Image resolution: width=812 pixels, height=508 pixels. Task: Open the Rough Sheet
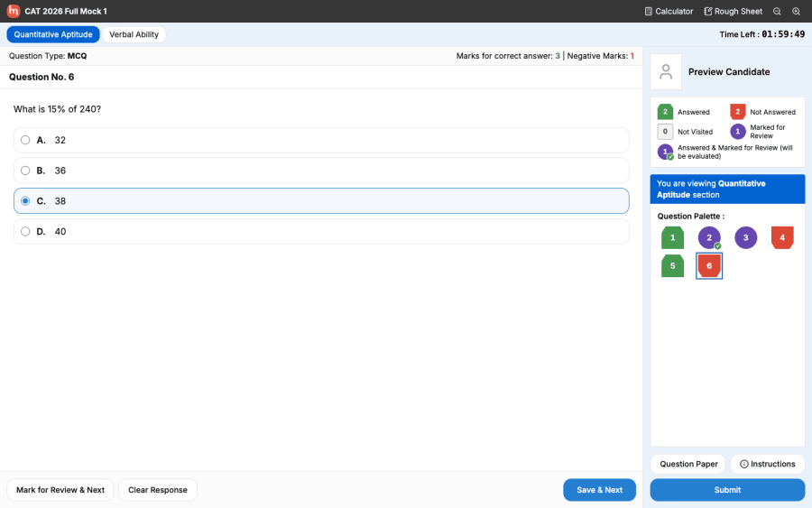[x=733, y=12]
